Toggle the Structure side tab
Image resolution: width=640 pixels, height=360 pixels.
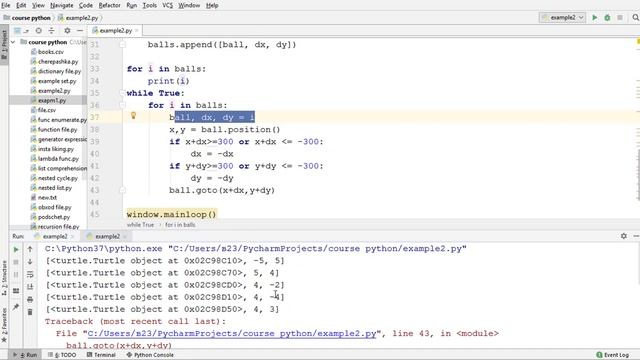4,278
